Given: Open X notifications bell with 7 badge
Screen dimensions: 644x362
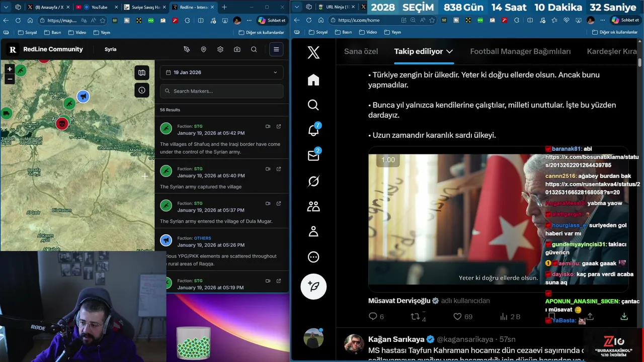Looking at the screenshot, I should 313,130.
